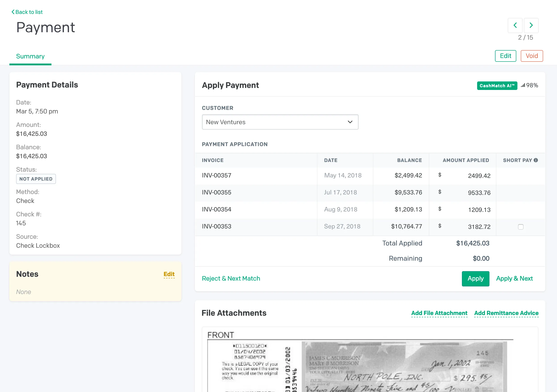
Task: Click the Total Applied $16,425.03 value
Action: (x=473, y=243)
